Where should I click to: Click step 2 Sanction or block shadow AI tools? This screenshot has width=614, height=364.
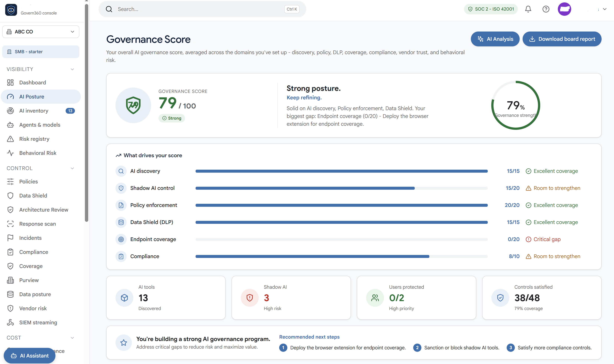[x=456, y=348]
